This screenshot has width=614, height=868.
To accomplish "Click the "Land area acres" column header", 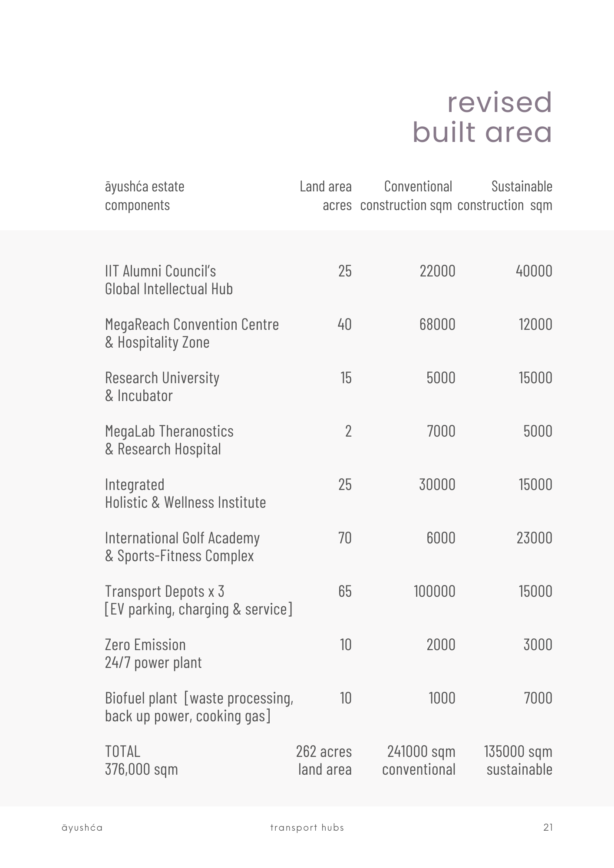I will 326,196.
